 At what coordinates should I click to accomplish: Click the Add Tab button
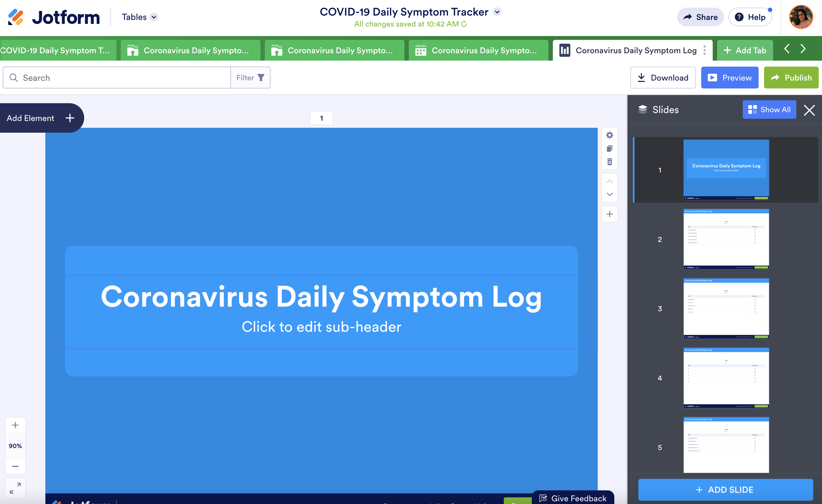745,50
